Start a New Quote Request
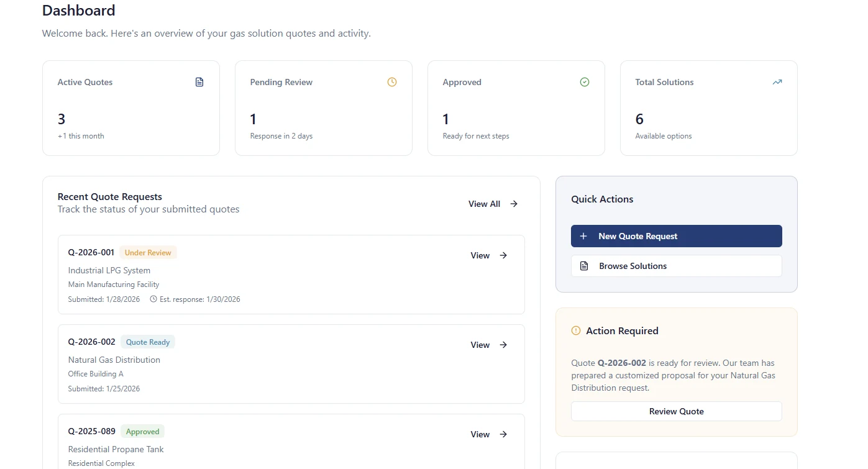Viewport: 868px width, 469px height. click(x=677, y=236)
